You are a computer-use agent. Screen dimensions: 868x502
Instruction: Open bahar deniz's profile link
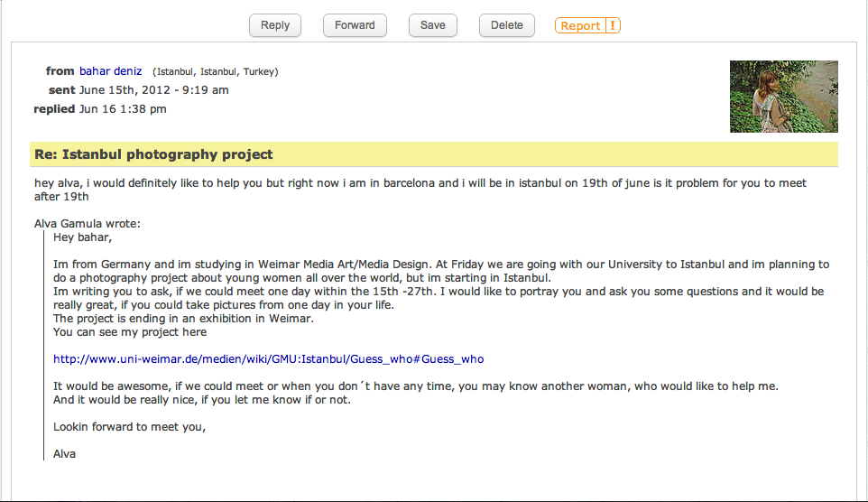coord(110,71)
